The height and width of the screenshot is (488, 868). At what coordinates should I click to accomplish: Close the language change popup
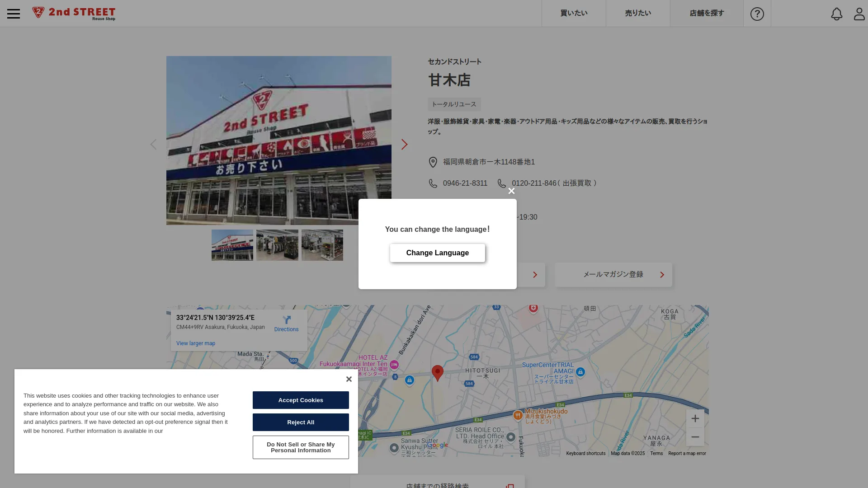click(x=511, y=191)
